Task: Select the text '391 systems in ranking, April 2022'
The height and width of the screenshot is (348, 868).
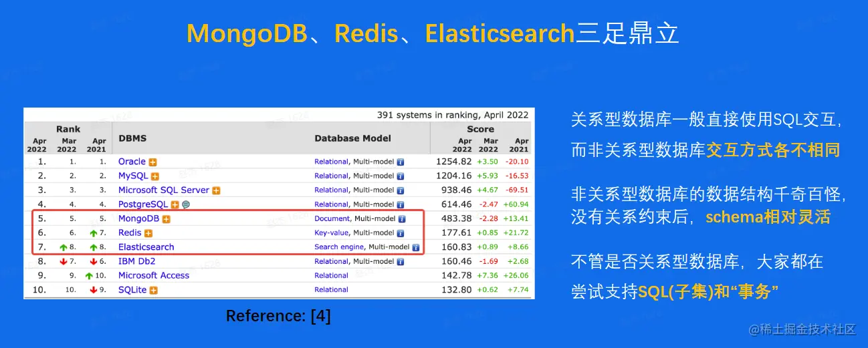Action: pyautogui.click(x=453, y=115)
